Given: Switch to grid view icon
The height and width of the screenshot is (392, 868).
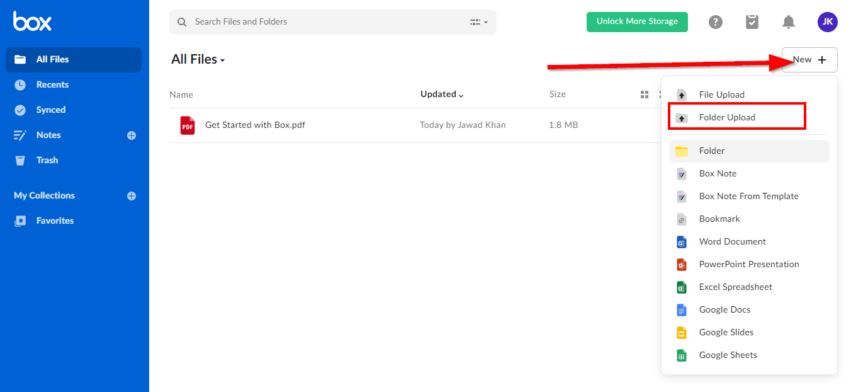Looking at the screenshot, I should click(x=644, y=95).
